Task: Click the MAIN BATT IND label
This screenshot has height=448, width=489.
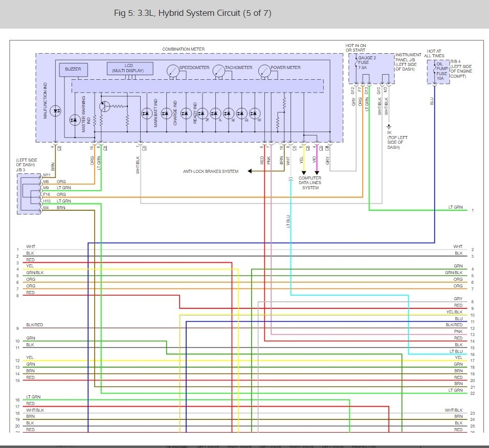Action: pos(155,113)
